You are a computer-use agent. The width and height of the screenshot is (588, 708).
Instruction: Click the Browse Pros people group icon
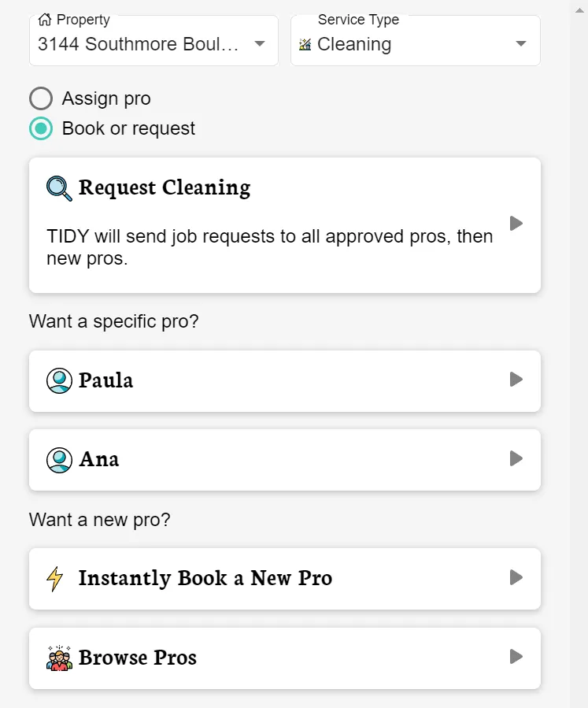pos(59,658)
